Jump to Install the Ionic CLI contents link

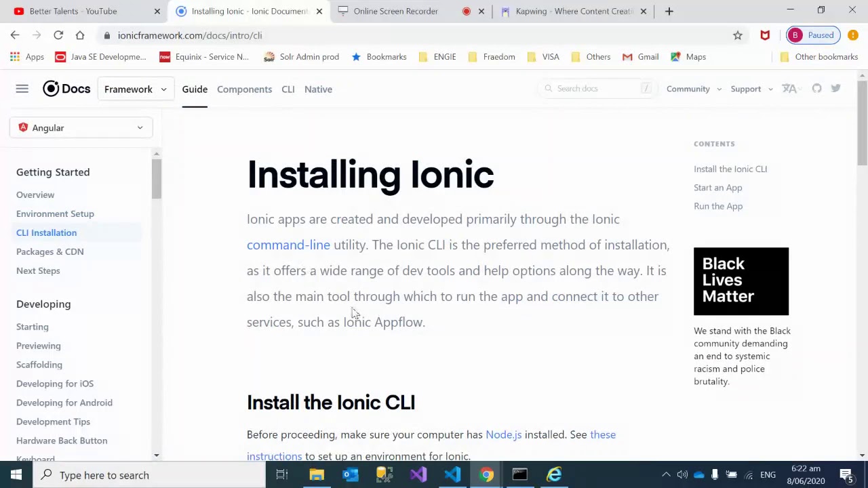pos(730,169)
